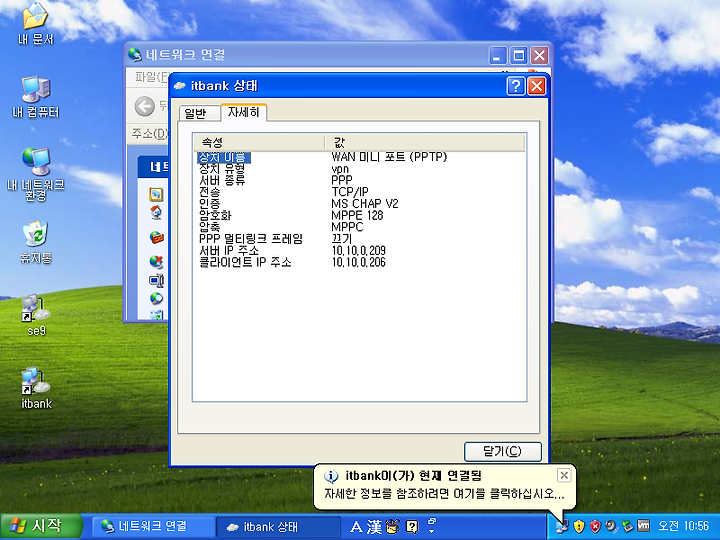Screen dimensions: 720x540
Task: Click the itbank 상태 title bar icon
Action: [x=180, y=86]
